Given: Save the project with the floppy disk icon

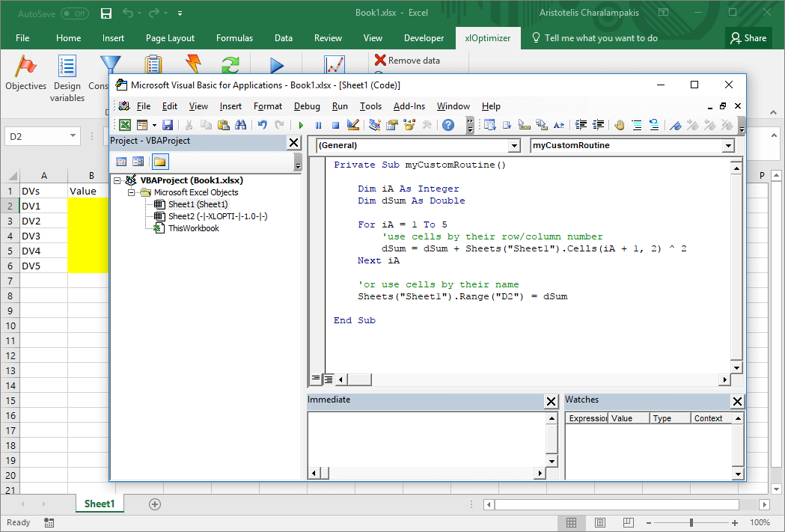Looking at the screenshot, I should click(168, 125).
